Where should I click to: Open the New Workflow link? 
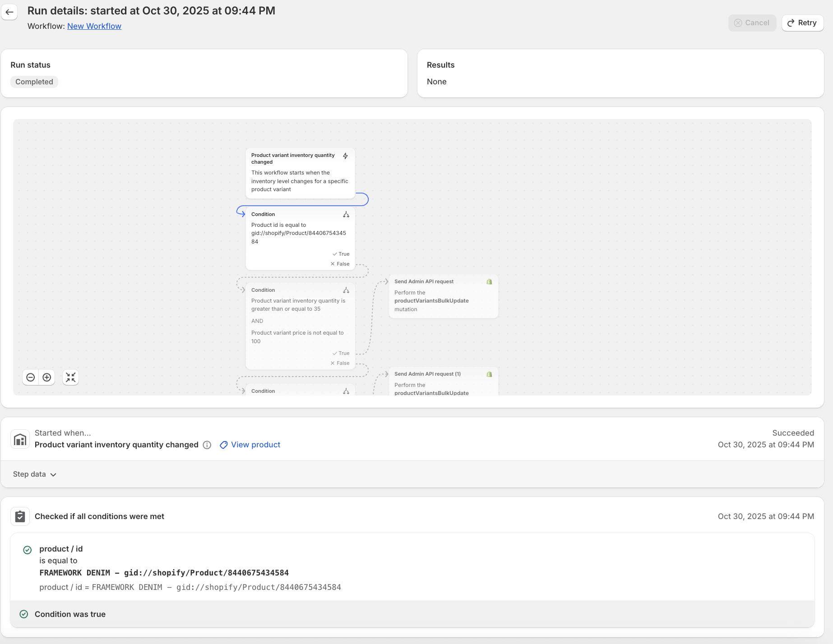(x=94, y=26)
